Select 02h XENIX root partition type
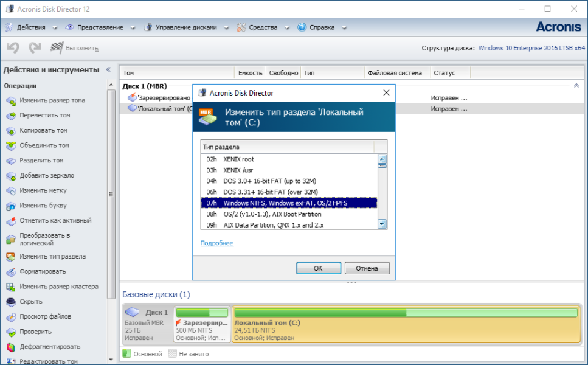 pos(289,159)
